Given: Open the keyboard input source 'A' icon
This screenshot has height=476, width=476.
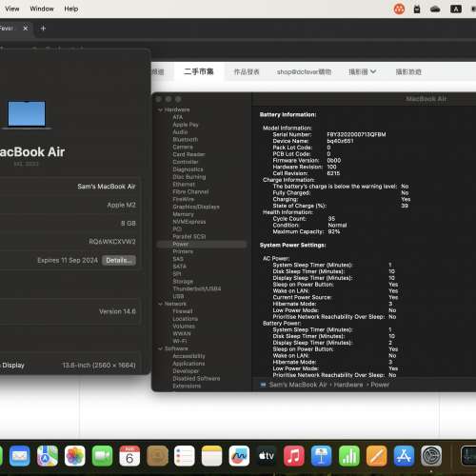Looking at the screenshot, I should tap(456, 9).
